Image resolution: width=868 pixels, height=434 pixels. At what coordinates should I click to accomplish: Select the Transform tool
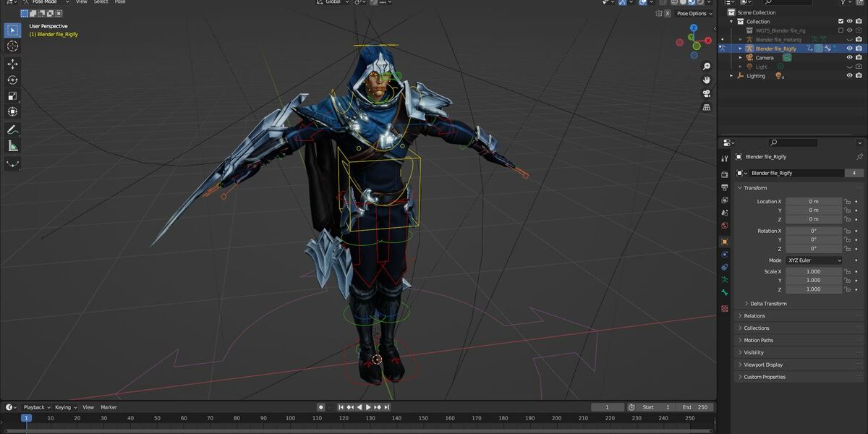(12, 112)
